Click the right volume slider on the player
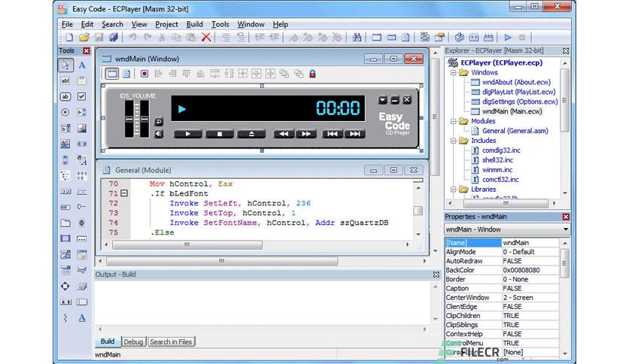 click(x=144, y=119)
